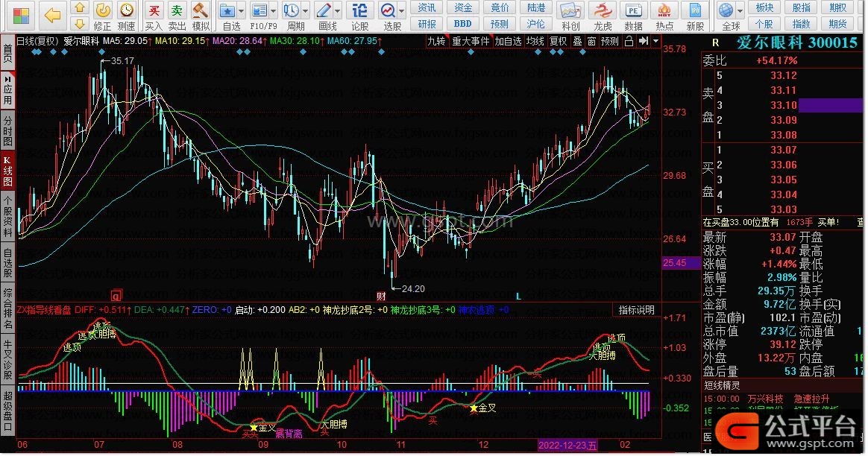The image size is (868, 456).
Task: Click 加自选 to add to watchlist
Action: 508,41
